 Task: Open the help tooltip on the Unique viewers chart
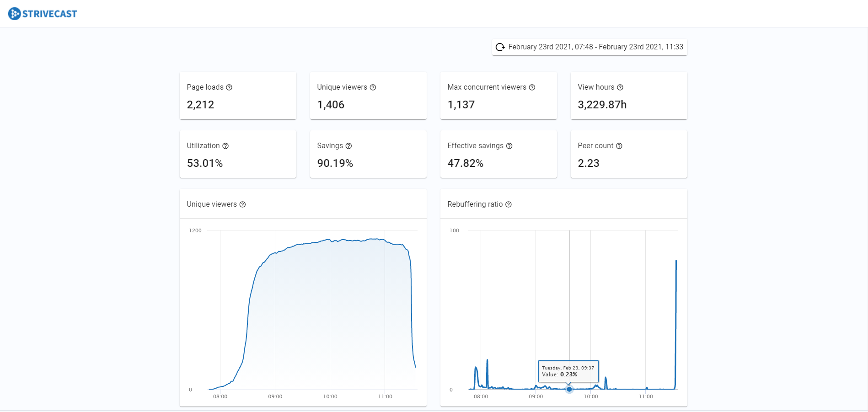pos(242,204)
